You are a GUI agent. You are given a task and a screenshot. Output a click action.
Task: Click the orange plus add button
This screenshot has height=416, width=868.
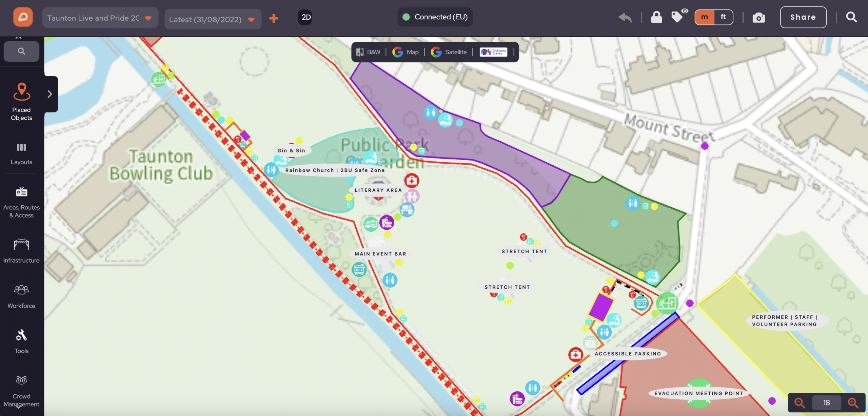[274, 18]
